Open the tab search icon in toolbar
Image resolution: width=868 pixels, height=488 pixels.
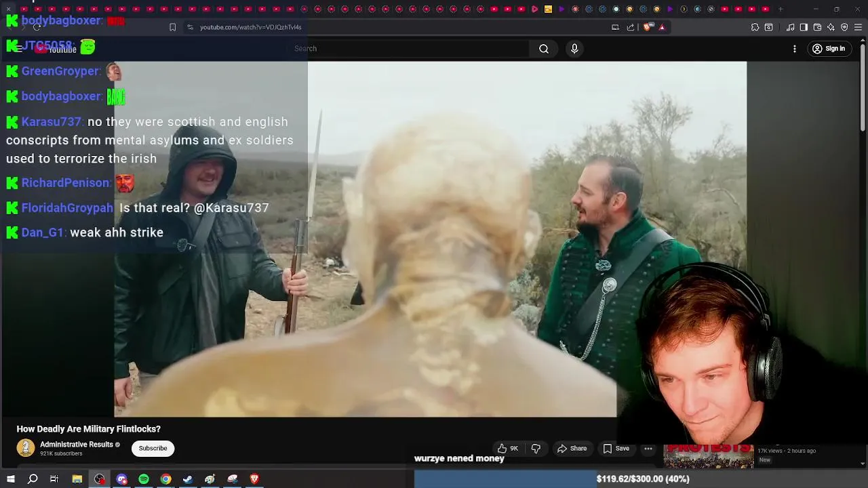click(768, 27)
